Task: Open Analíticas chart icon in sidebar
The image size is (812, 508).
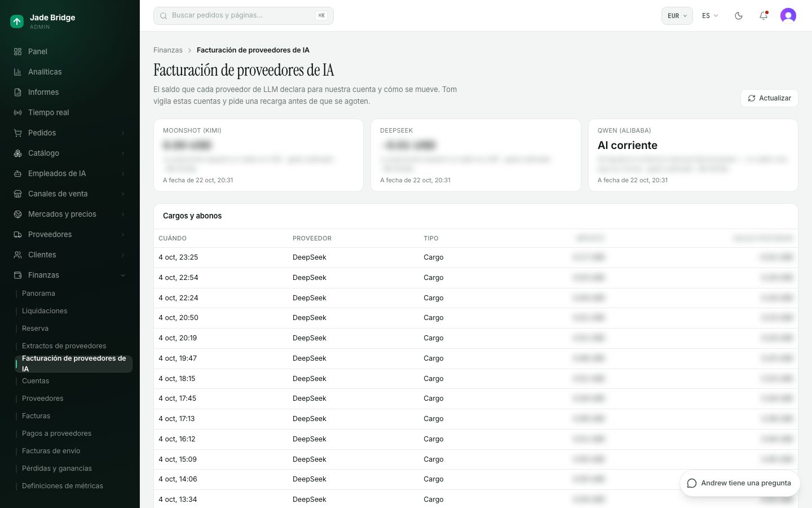Action: 17,72
